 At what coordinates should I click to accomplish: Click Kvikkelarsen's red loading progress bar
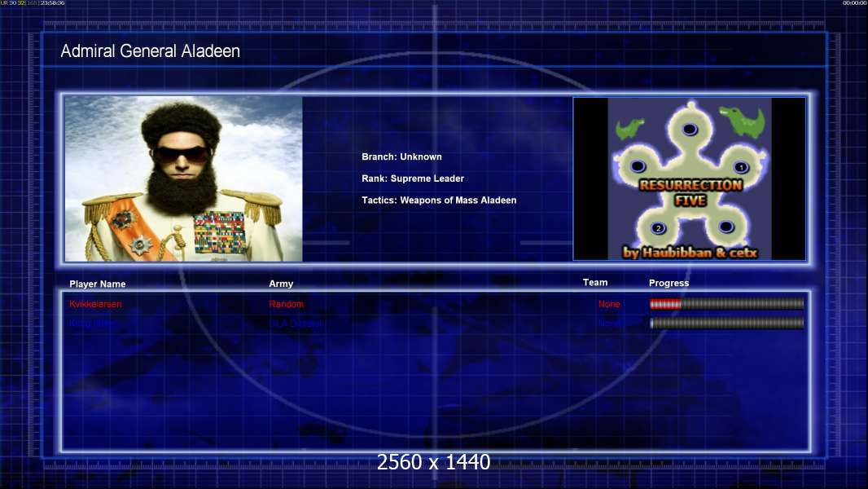726,303
